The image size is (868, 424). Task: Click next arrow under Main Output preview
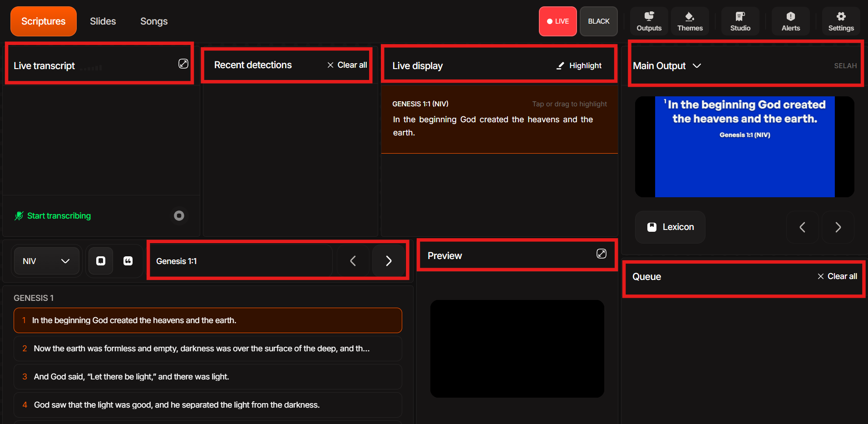coord(838,227)
